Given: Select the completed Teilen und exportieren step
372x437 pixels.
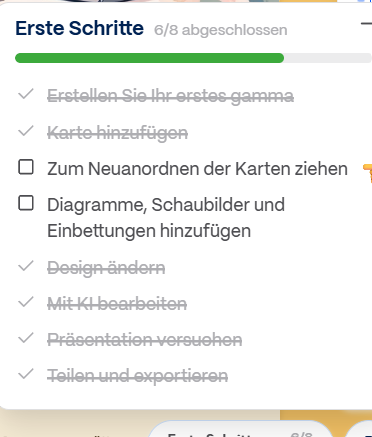Looking at the screenshot, I should point(138,376).
